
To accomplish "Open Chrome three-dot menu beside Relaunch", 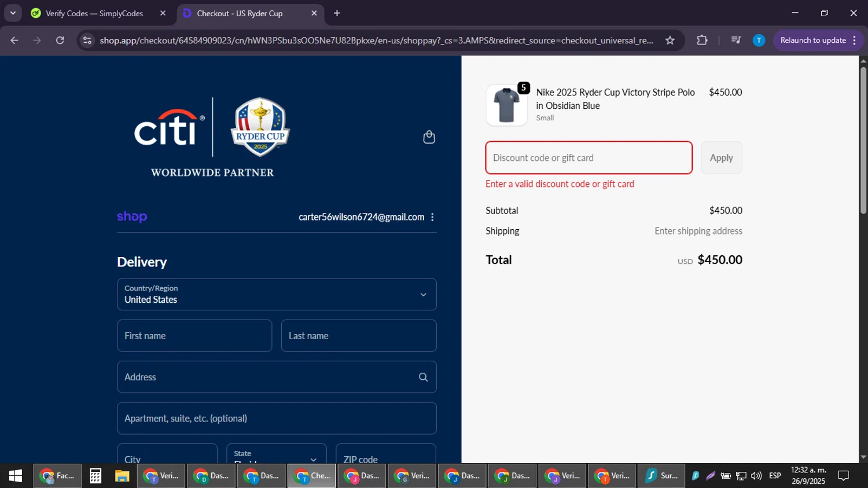I will (855, 41).
